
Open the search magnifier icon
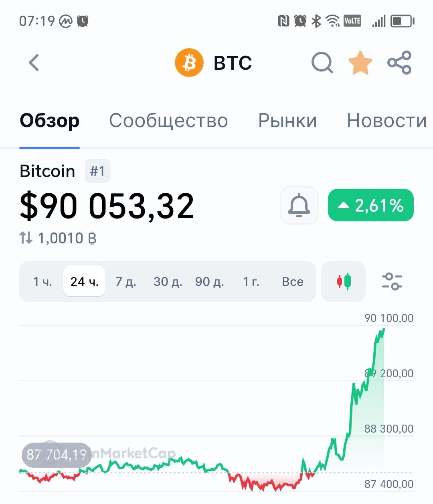pos(322,63)
